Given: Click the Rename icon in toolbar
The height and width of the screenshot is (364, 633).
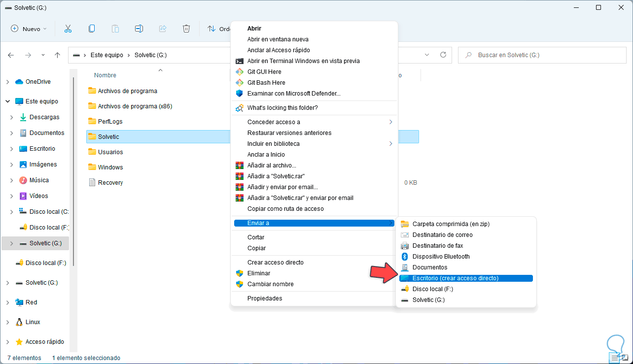Looking at the screenshot, I should 139,29.
